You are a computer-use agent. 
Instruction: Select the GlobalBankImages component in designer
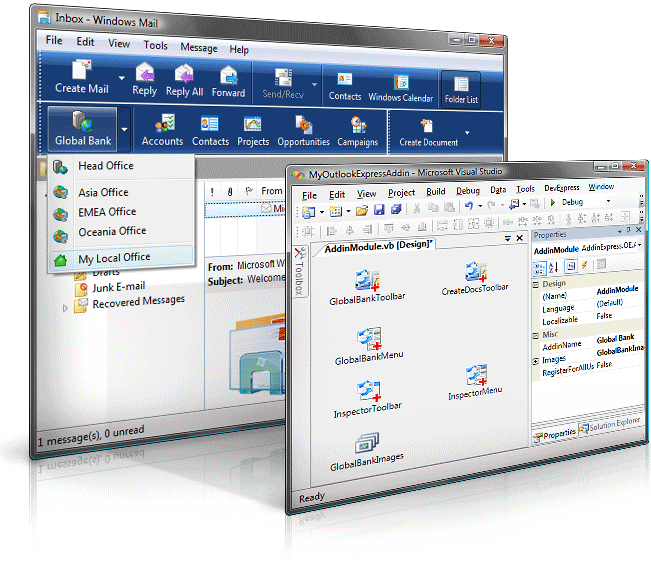click(367, 452)
